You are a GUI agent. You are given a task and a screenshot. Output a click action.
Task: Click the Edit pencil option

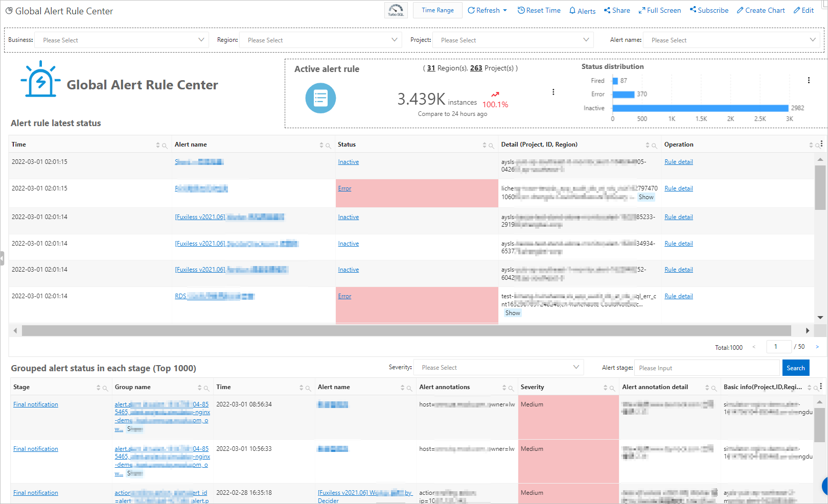[x=803, y=10]
